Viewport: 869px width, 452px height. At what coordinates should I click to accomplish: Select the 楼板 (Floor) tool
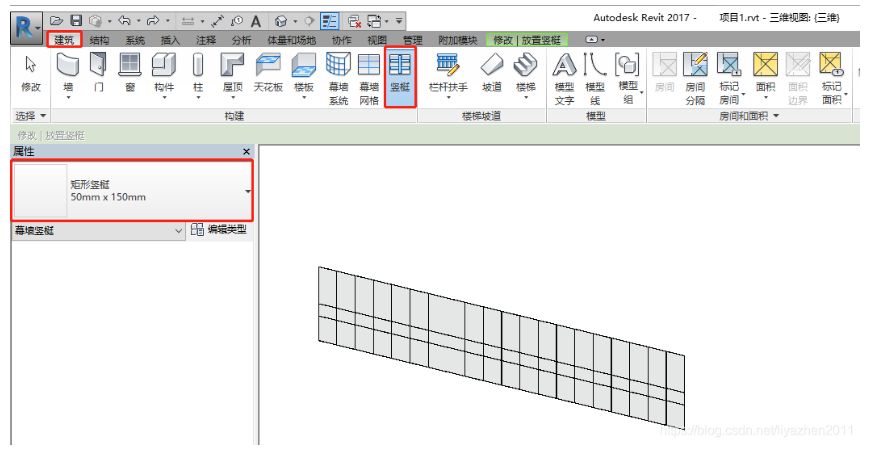coord(304,75)
